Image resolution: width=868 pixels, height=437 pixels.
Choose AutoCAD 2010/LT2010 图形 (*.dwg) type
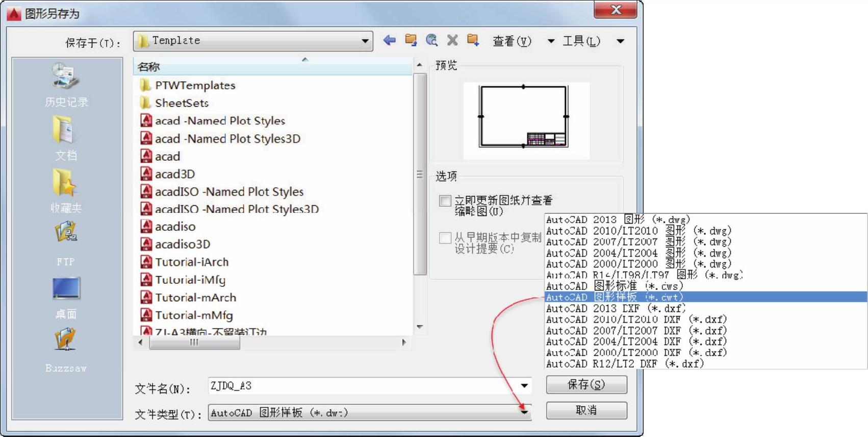click(706, 231)
